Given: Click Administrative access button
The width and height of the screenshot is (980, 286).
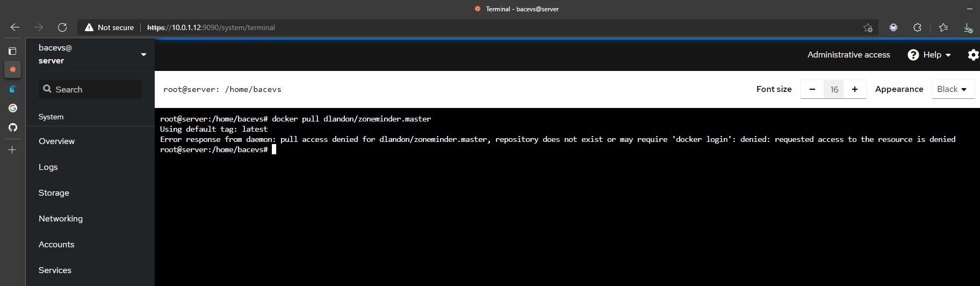Looking at the screenshot, I should (848, 55).
